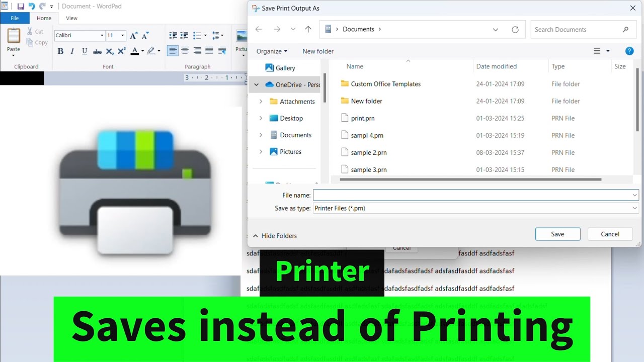Sort files by the Type column
This screenshot has height=362, width=644.
tap(558, 66)
